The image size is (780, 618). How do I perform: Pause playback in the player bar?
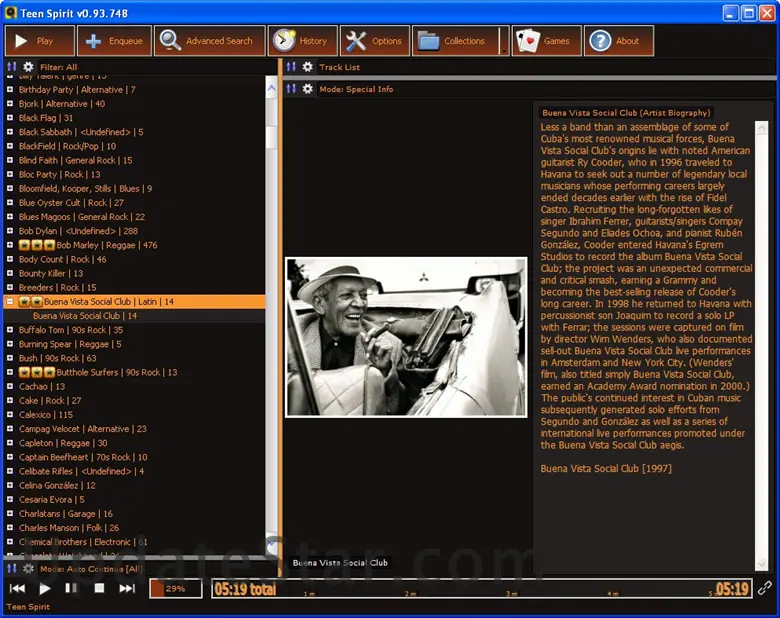point(71,589)
